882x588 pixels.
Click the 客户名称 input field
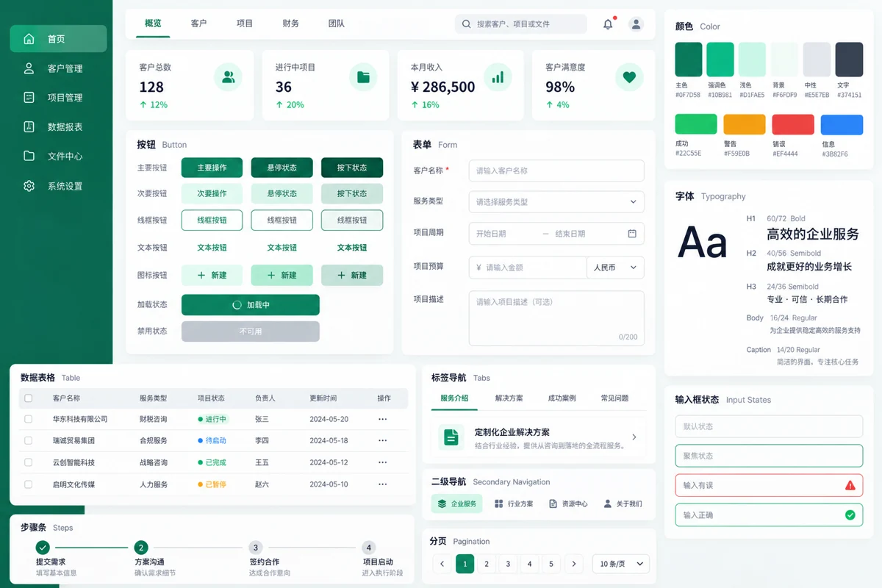556,171
